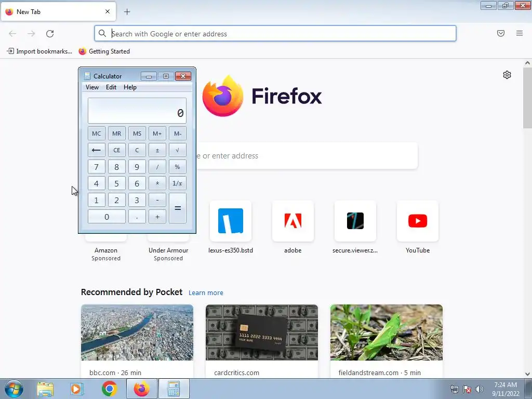This screenshot has height=399, width=532.
Task: Click digit 8 in Calculator
Action: 117,167
